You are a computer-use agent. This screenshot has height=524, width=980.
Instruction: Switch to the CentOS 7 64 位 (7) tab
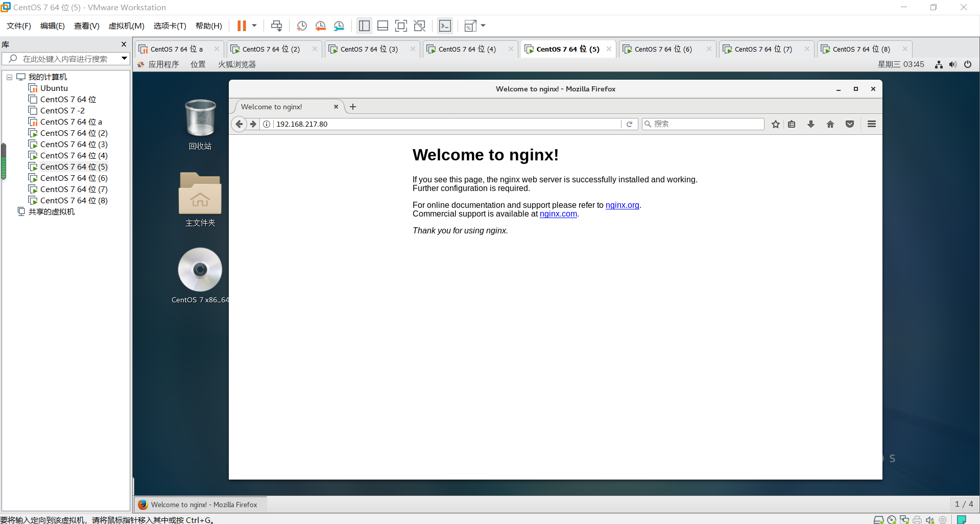(763, 49)
